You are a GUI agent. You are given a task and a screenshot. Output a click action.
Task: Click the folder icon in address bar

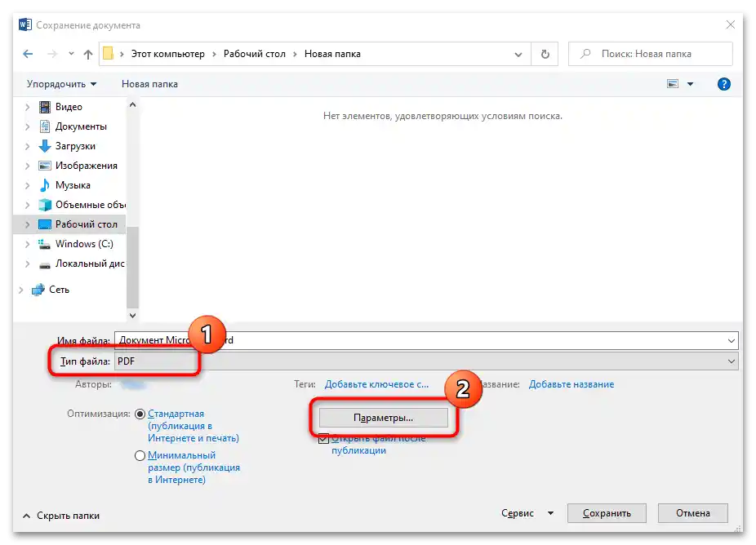[x=109, y=54]
